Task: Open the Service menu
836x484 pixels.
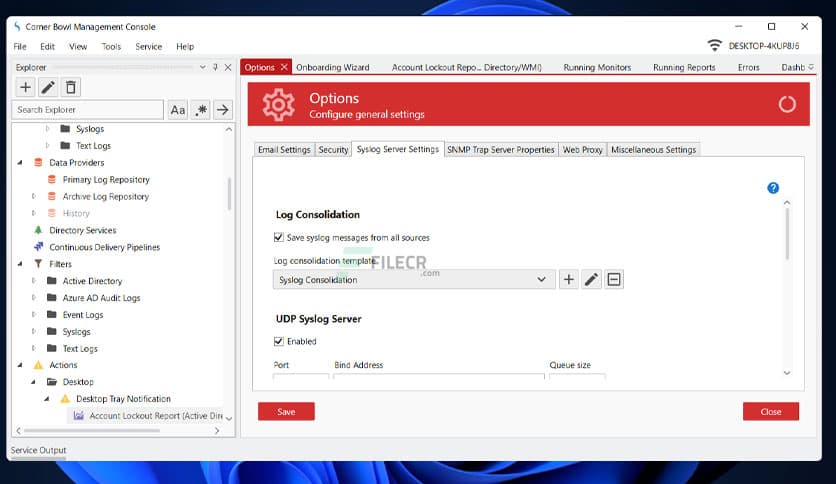Action: point(148,46)
